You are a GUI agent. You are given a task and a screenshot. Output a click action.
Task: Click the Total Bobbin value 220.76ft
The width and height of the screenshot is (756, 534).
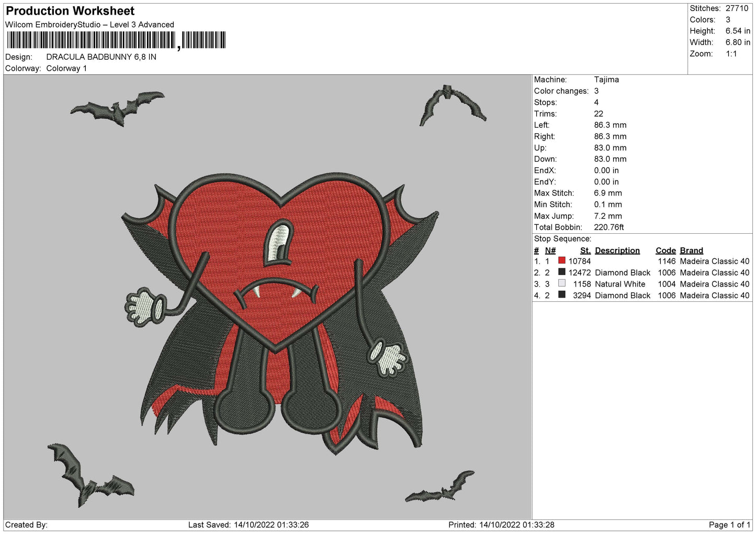(x=609, y=228)
